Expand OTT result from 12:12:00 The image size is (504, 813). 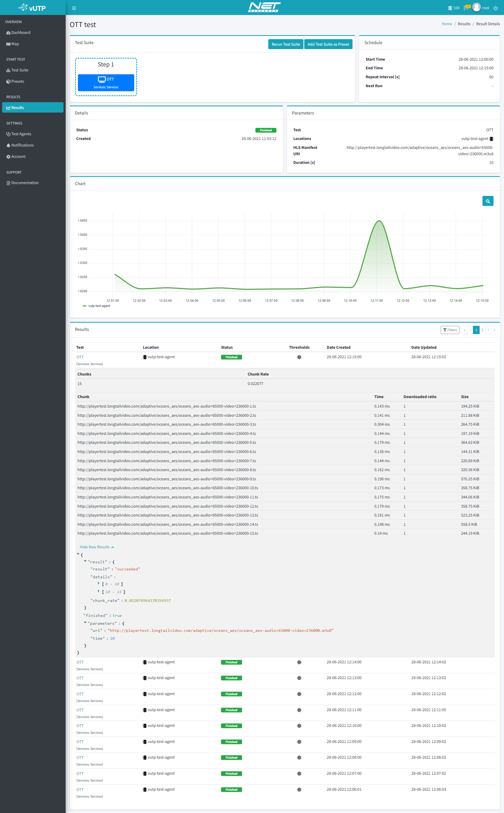pos(80,694)
